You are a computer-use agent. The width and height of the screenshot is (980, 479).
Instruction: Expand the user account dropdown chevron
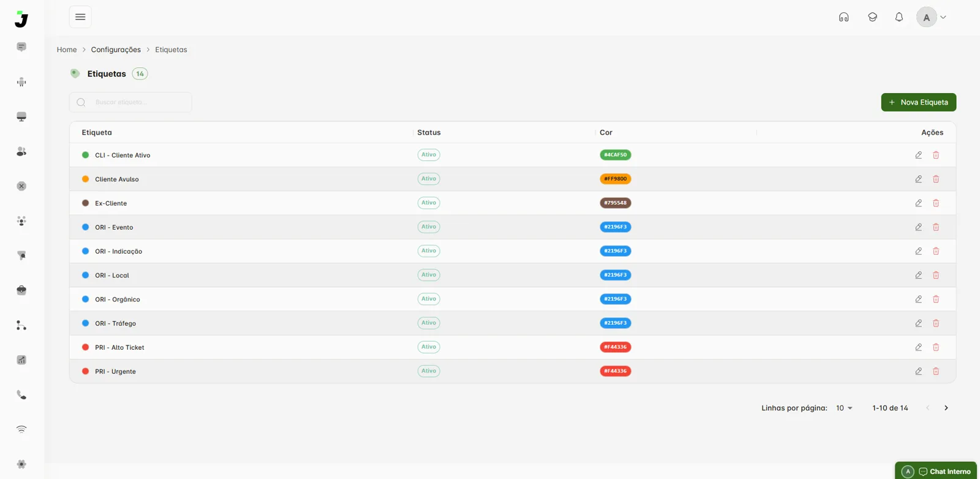[x=943, y=17]
